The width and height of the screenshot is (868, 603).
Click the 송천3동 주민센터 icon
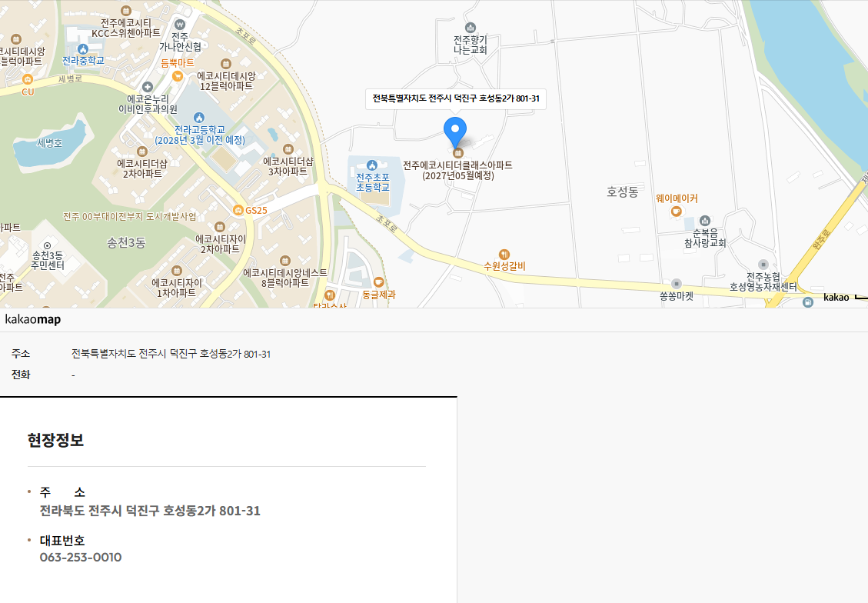(47, 245)
